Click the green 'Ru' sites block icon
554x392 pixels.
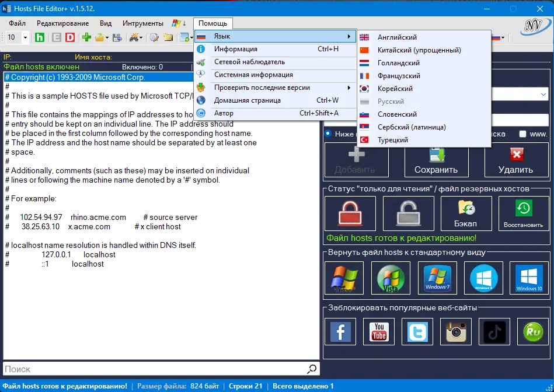(x=533, y=331)
